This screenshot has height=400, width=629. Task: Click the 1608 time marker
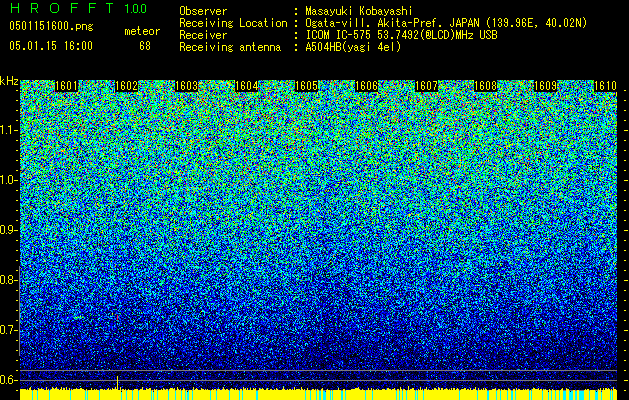click(x=486, y=86)
